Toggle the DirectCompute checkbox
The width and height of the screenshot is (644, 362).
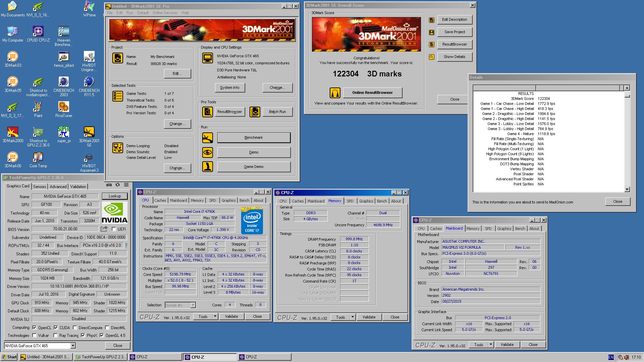point(75,327)
